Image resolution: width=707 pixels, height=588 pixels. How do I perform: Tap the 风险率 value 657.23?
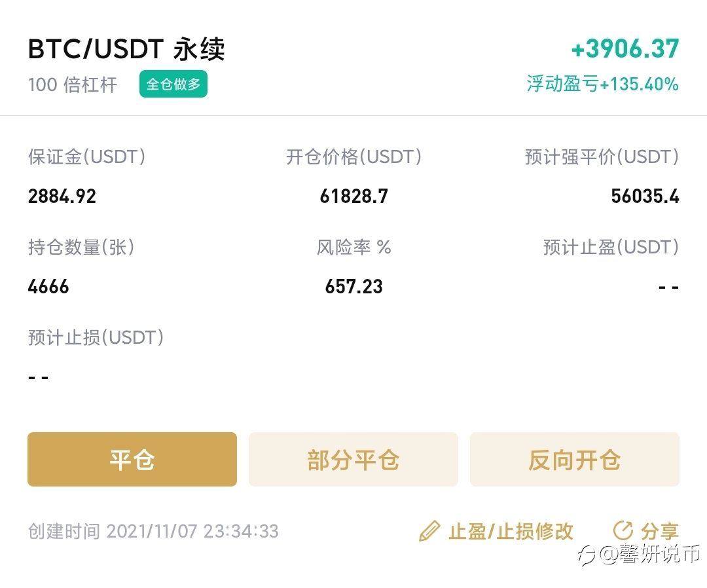353,286
